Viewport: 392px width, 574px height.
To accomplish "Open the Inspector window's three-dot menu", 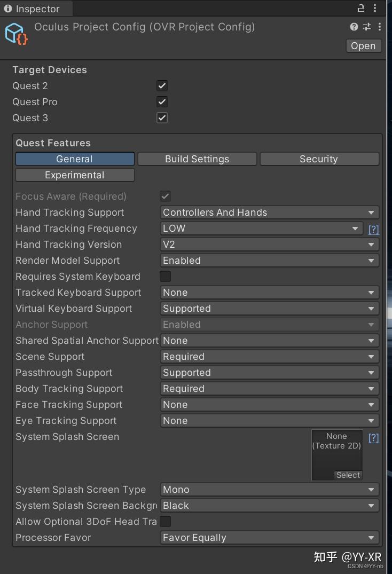I will pos(374,8).
